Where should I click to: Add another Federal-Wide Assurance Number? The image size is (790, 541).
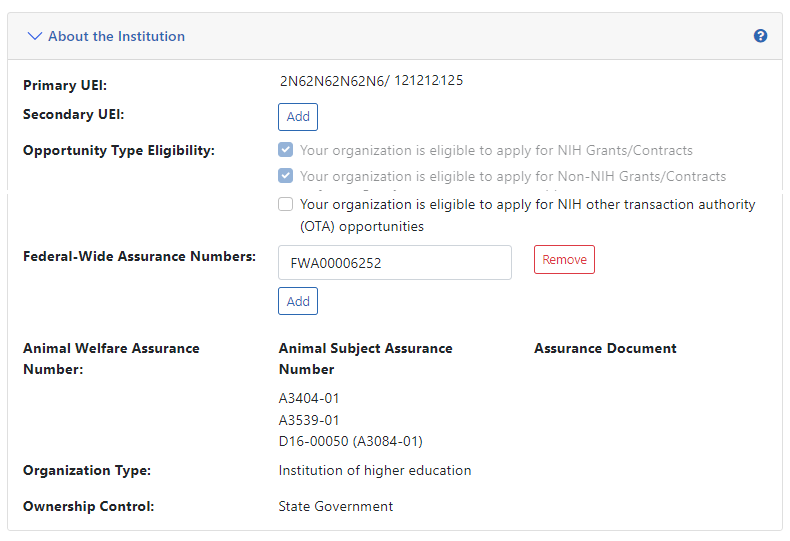(x=298, y=301)
